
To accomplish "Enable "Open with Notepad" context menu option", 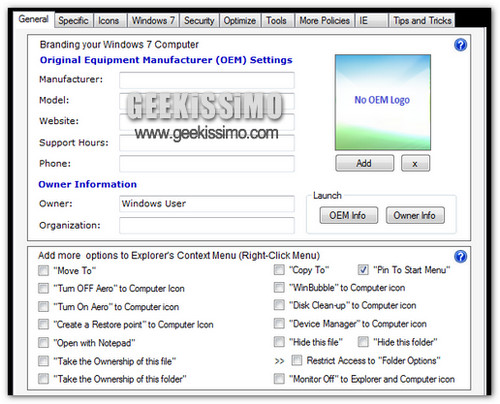I will click(x=43, y=343).
